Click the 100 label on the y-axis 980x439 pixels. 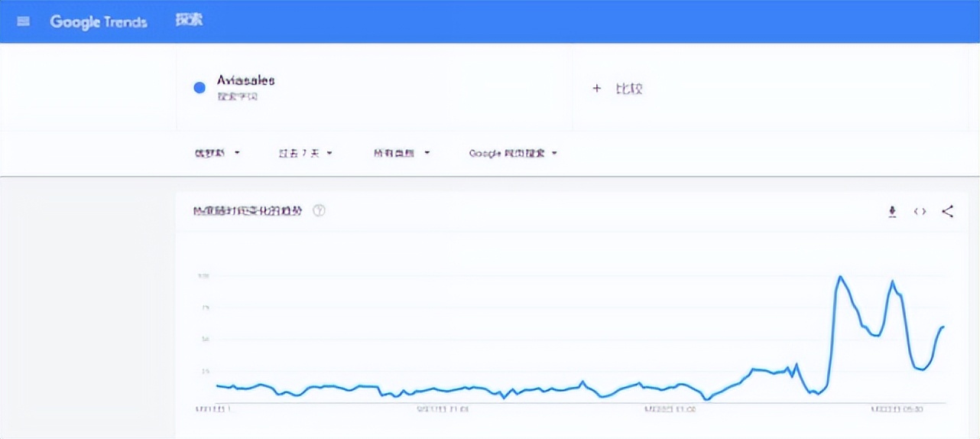(203, 275)
